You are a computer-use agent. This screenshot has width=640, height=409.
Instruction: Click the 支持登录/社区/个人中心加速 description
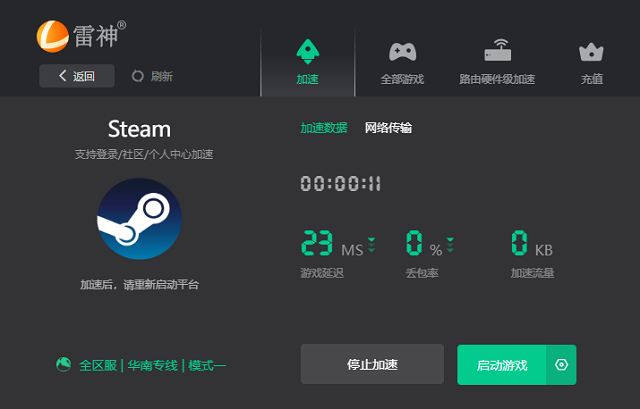[x=144, y=154]
